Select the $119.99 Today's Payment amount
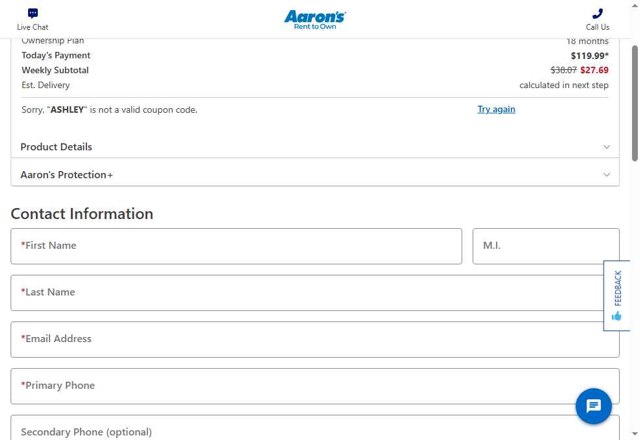Image resolution: width=640 pixels, height=440 pixels. pyautogui.click(x=589, y=56)
